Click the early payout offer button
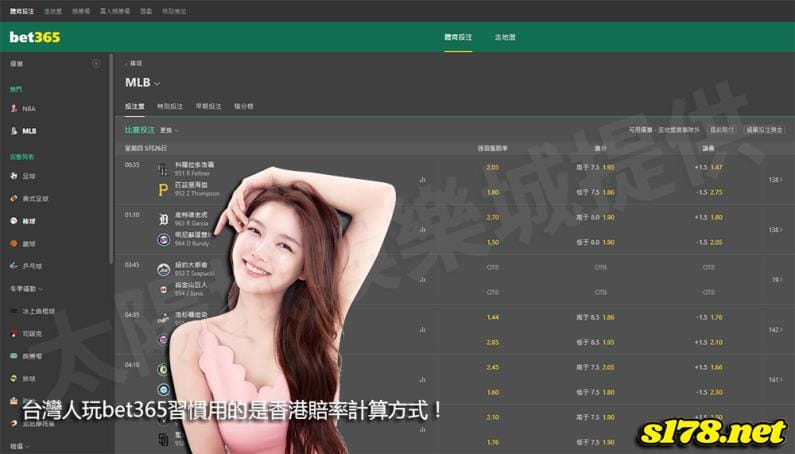 [x=722, y=130]
